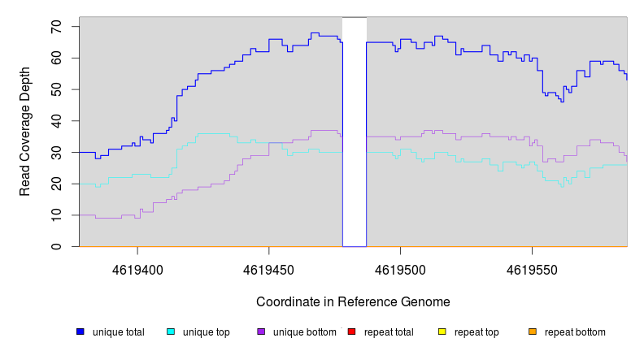
Task: Click the orange repeat bottom legend swatch
Action: click(532, 331)
